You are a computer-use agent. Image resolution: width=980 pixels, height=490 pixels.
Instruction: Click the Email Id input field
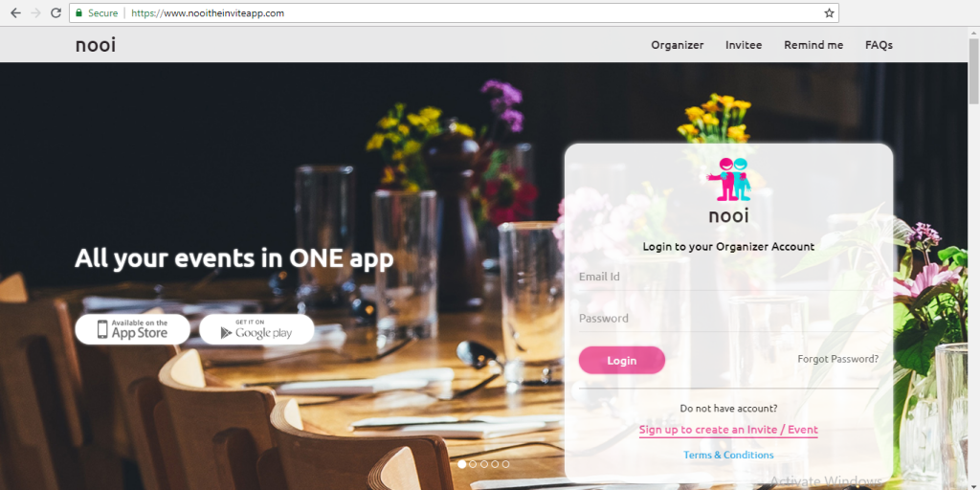coord(728,277)
